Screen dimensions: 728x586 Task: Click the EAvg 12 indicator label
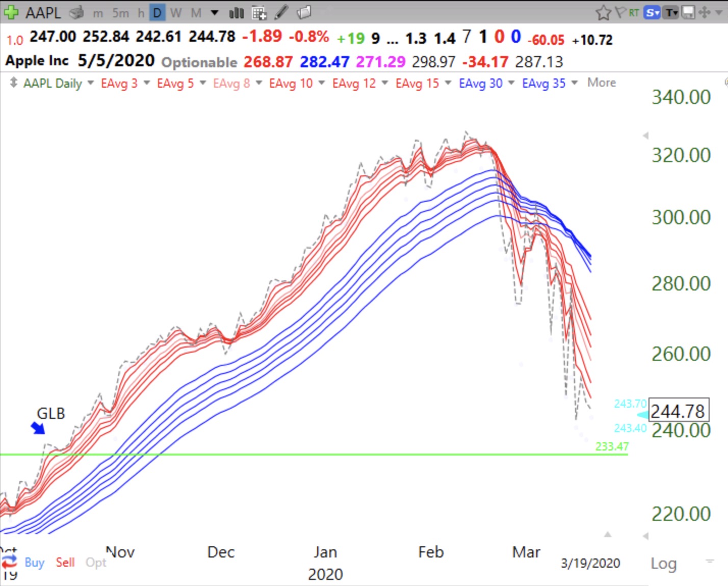click(354, 83)
